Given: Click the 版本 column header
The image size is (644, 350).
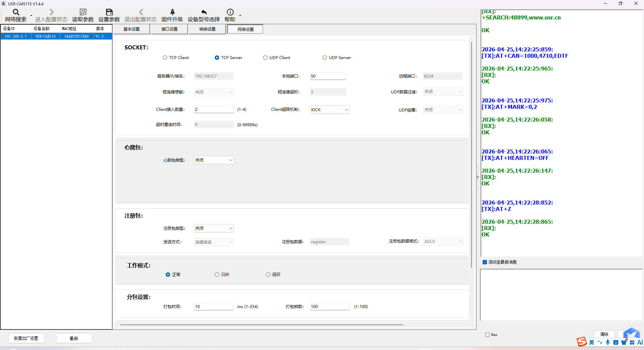Looking at the screenshot, I should click(102, 29).
